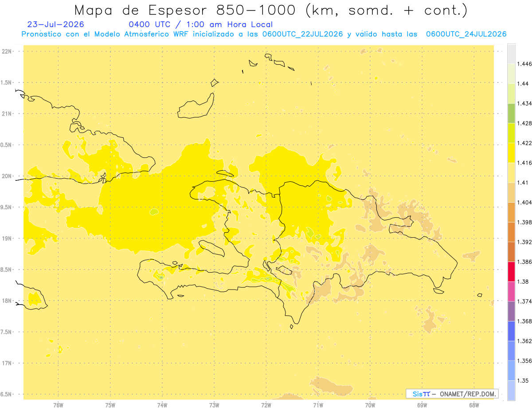Screen dimensions: 532x411
Task: Click the 20N latitude axis label
Action: [x=7, y=176]
